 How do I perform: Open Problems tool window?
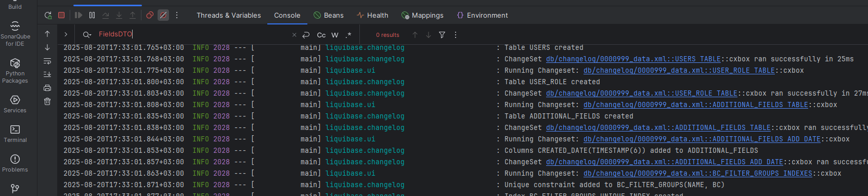point(15,163)
